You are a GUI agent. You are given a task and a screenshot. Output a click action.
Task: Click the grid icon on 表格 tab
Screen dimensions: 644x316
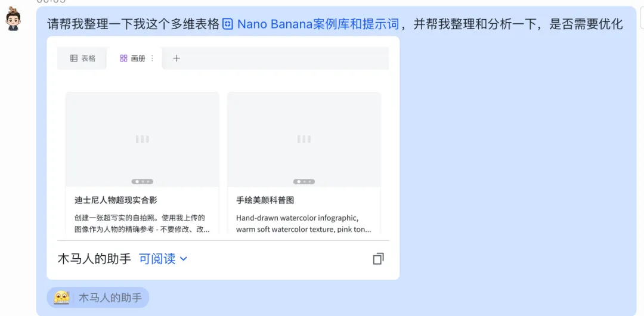74,58
